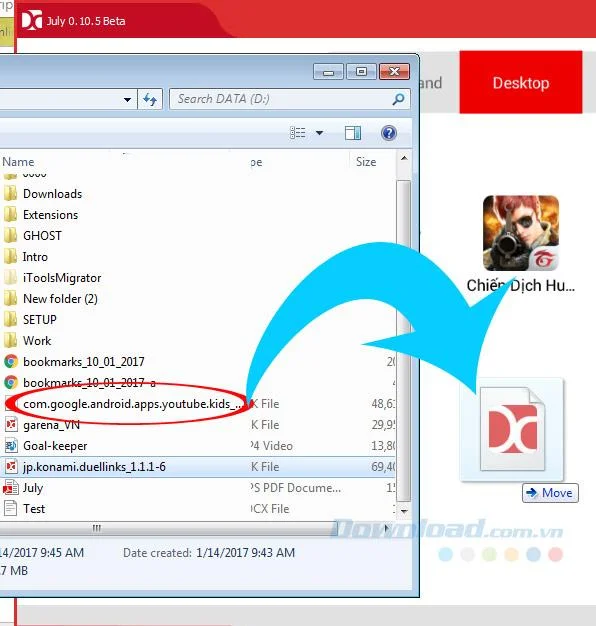This screenshot has height=626, width=596.
Task: Sort the list by the Name column header
Action: [18, 162]
